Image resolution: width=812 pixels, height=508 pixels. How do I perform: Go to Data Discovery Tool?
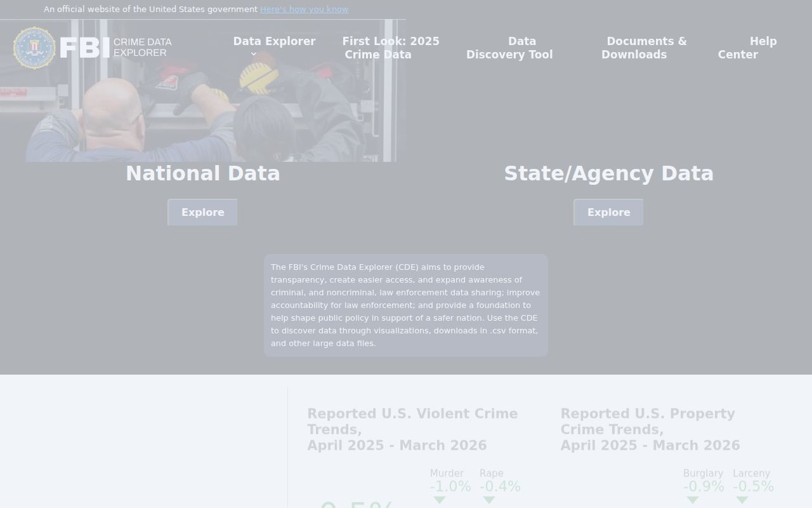[x=509, y=48]
